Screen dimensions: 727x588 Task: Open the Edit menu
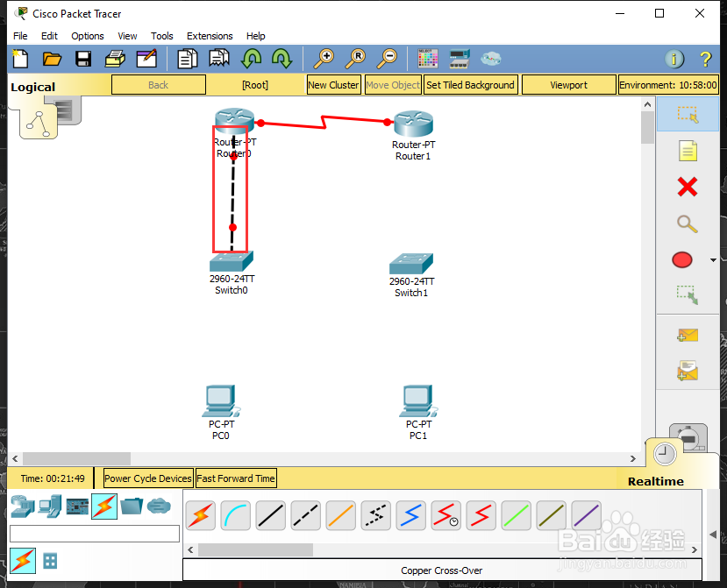click(49, 36)
